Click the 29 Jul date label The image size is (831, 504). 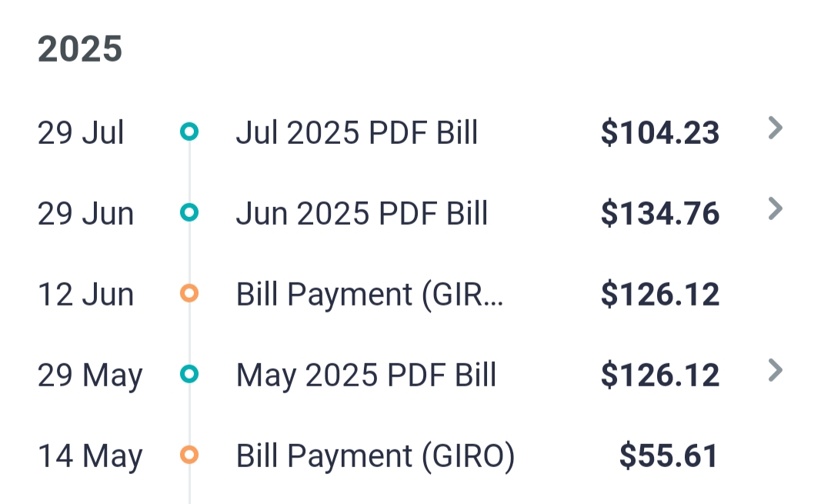[x=81, y=133]
